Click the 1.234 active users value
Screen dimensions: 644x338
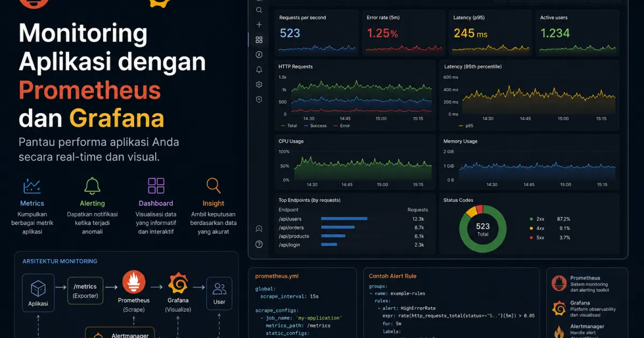555,33
